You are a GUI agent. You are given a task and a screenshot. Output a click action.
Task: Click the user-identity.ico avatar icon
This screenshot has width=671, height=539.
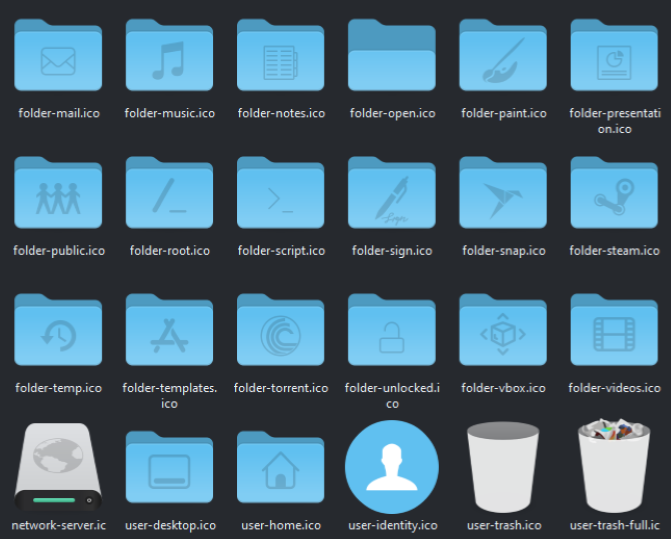tap(392, 467)
